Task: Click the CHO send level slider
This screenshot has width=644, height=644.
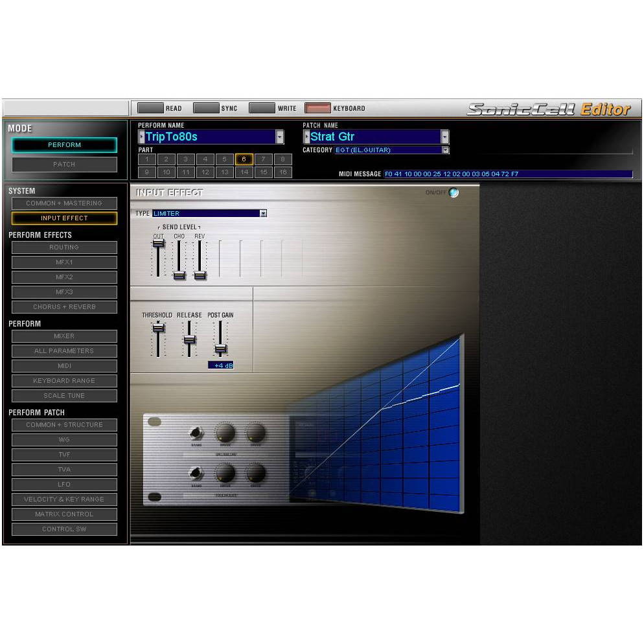Action: coord(179,275)
